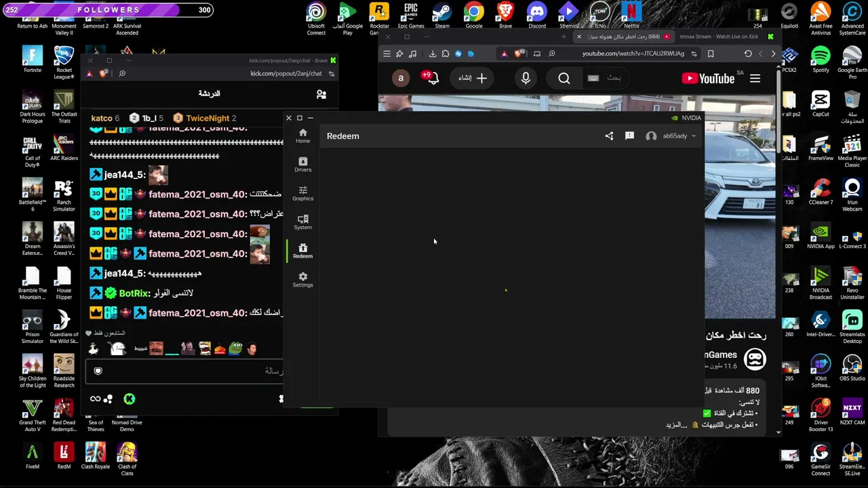Open the Graphics section in NVIDIA app
This screenshot has height=488, width=868.
pyautogui.click(x=302, y=193)
